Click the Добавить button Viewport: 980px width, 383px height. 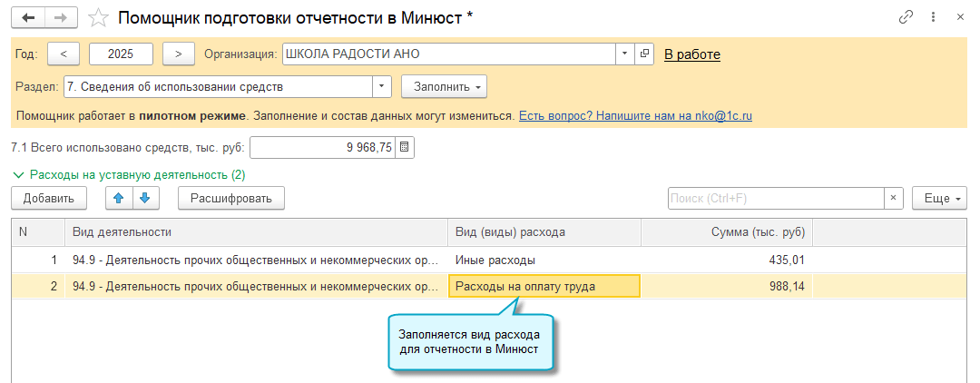[48, 198]
